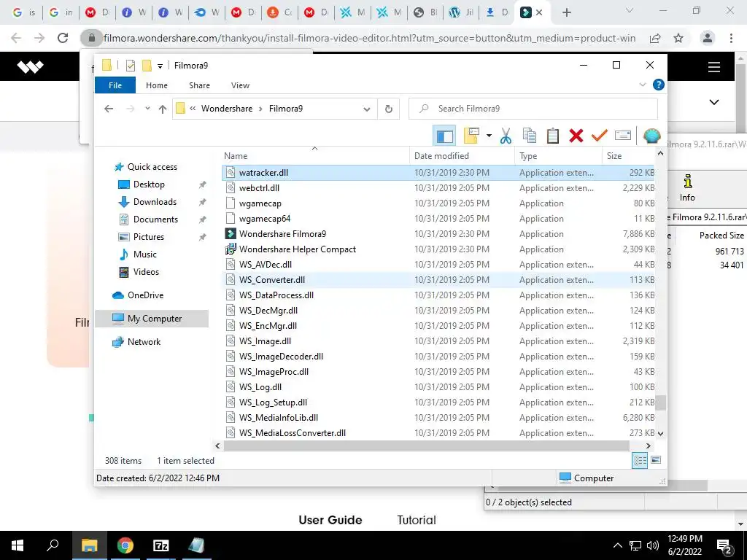Open Desktop in navigation pane
This screenshot has height=560, width=747.
(x=141, y=184)
